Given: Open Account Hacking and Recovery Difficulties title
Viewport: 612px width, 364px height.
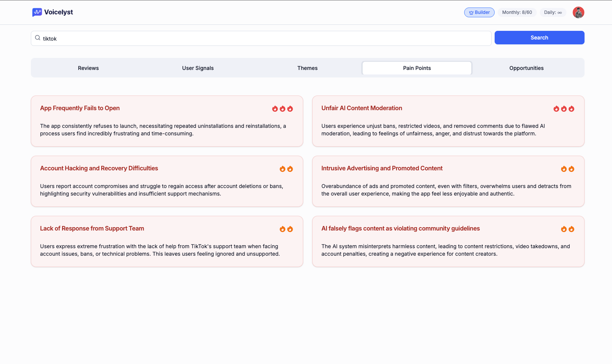Looking at the screenshot, I should pyautogui.click(x=99, y=168).
